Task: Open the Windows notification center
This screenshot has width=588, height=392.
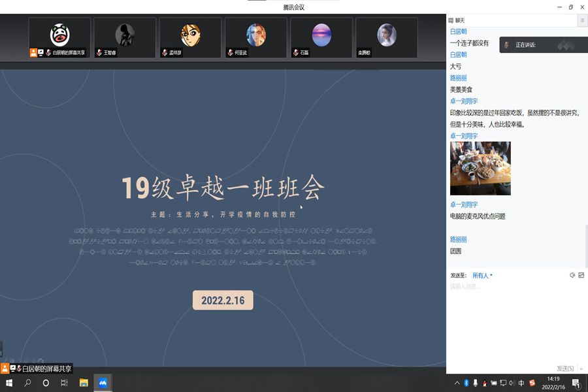Action: coord(576,383)
